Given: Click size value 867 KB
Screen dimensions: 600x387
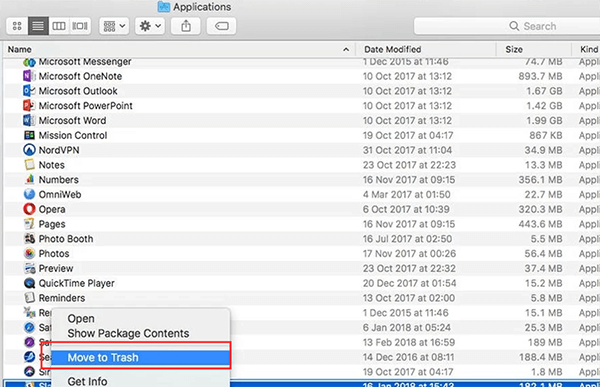Looking at the screenshot, I should 546,136.
